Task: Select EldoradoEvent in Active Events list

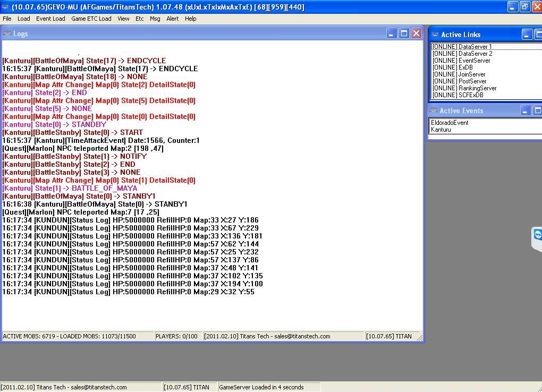Action: pyautogui.click(x=450, y=123)
